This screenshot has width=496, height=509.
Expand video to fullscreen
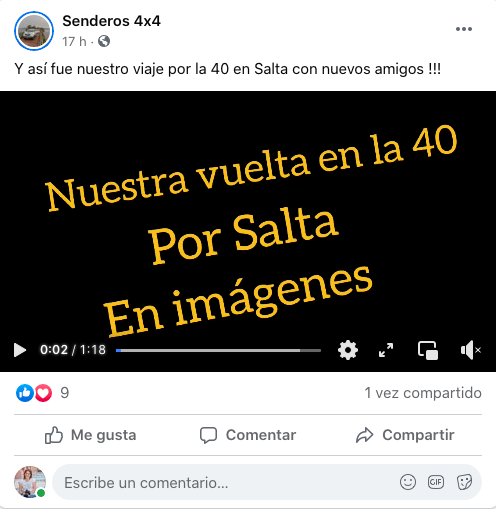coord(386,350)
